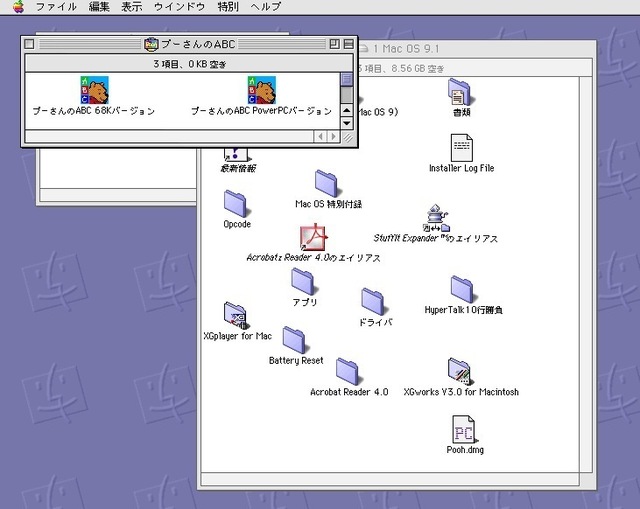
Task: Open the 特別 menu
Action: click(x=228, y=7)
